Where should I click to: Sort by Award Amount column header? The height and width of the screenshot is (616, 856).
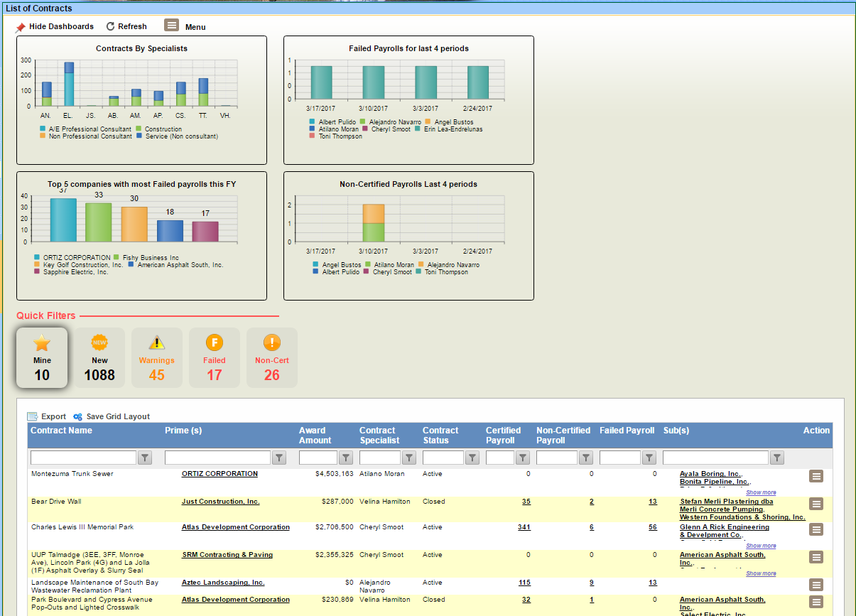coord(312,435)
